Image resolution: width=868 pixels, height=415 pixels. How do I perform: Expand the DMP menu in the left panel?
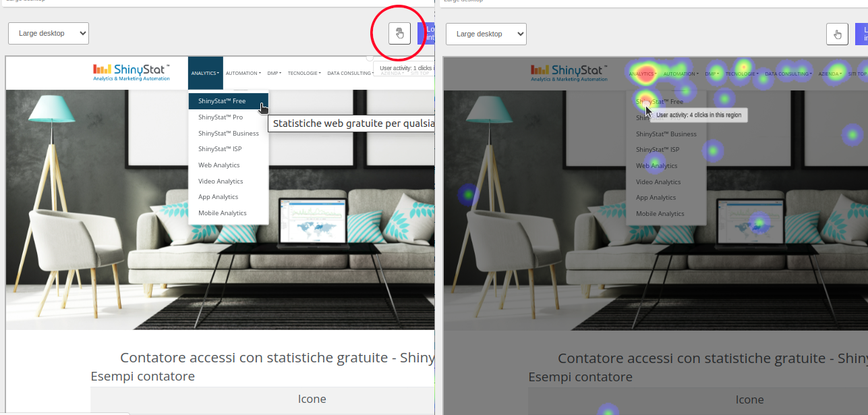tap(274, 74)
